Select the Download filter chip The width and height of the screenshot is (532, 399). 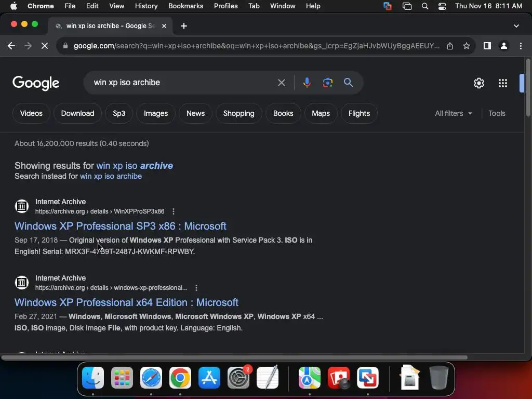coord(78,113)
